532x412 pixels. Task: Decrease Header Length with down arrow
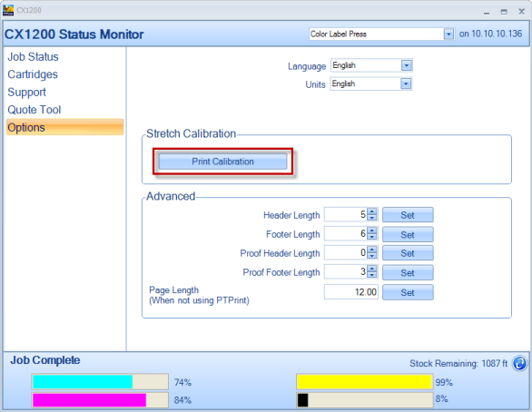coord(372,218)
